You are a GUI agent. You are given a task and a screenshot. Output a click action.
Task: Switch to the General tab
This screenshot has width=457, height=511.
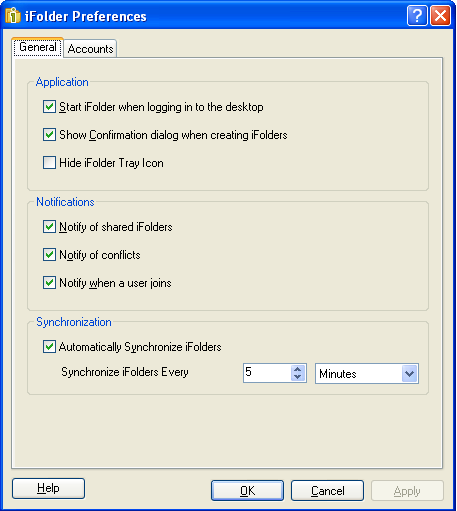click(37, 47)
